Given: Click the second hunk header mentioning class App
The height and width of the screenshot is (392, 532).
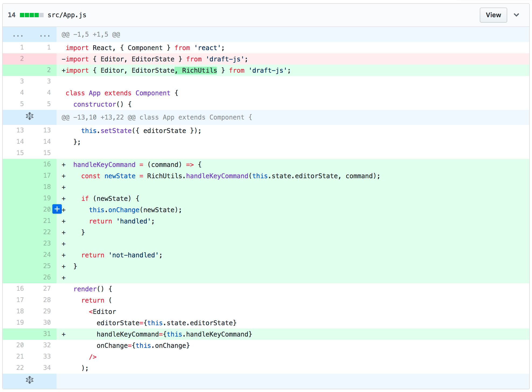Looking at the screenshot, I should click(156, 117).
